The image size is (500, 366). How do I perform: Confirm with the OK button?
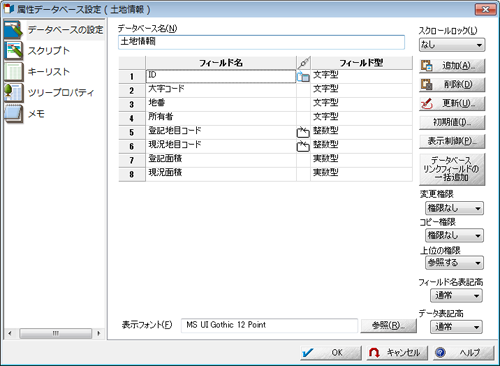[330, 353]
